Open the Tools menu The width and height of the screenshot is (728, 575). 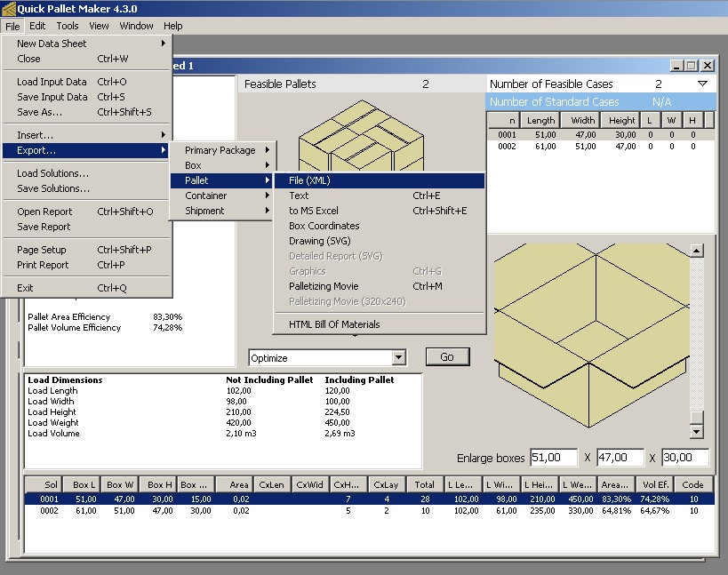click(x=68, y=26)
